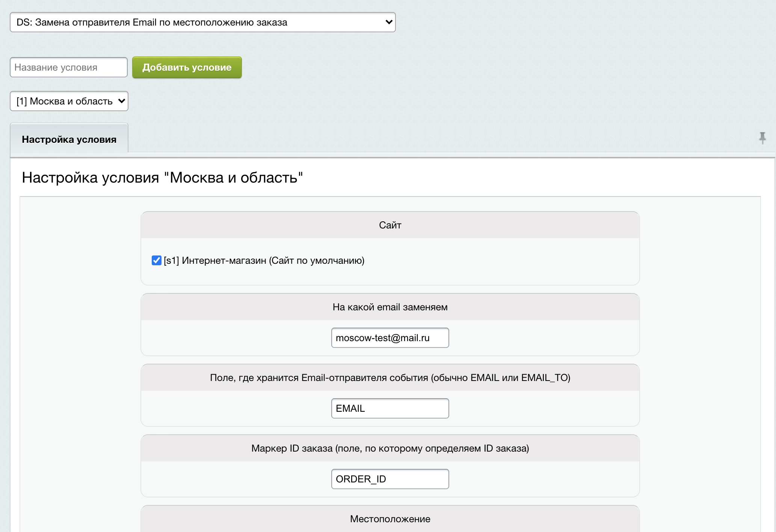The image size is (776, 532).
Task: Click the moscow-test@mail.ru email field
Action: tap(390, 338)
